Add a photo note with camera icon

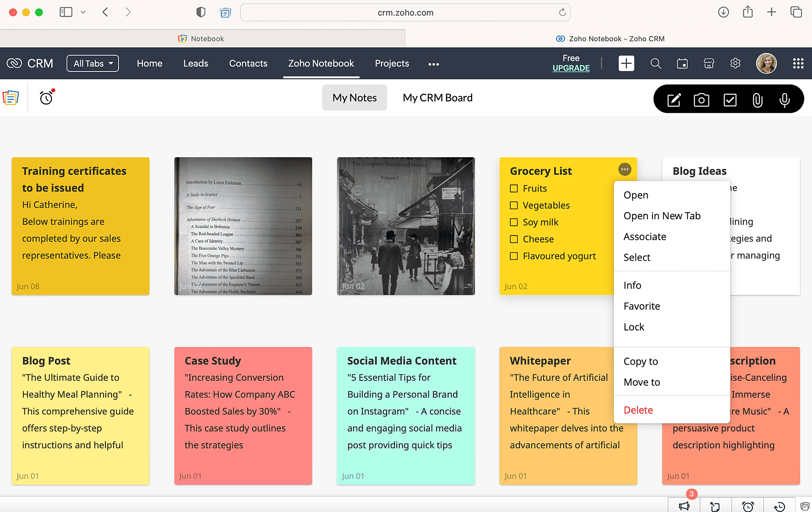click(x=701, y=99)
